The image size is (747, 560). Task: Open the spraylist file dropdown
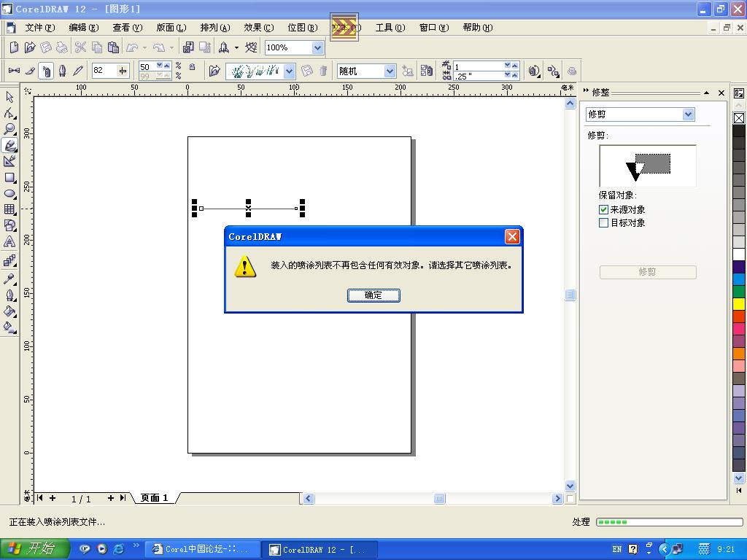click(x=289, y=71)
